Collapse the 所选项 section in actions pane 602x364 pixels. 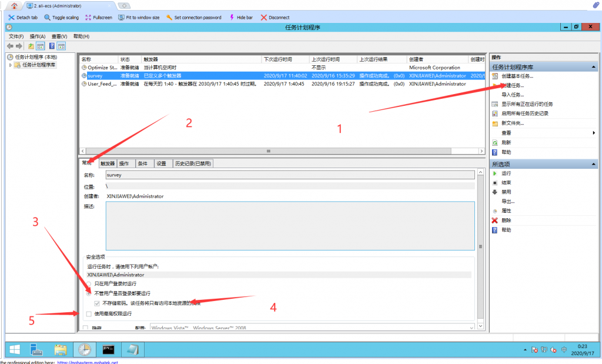click(593, 164)
